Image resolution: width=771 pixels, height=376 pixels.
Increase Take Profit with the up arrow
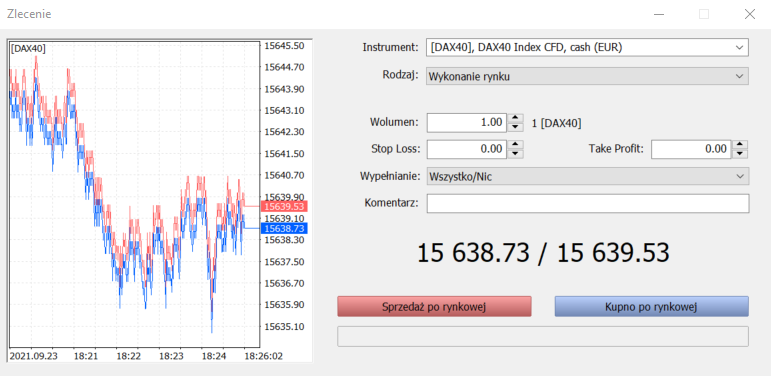pos(740,145)
